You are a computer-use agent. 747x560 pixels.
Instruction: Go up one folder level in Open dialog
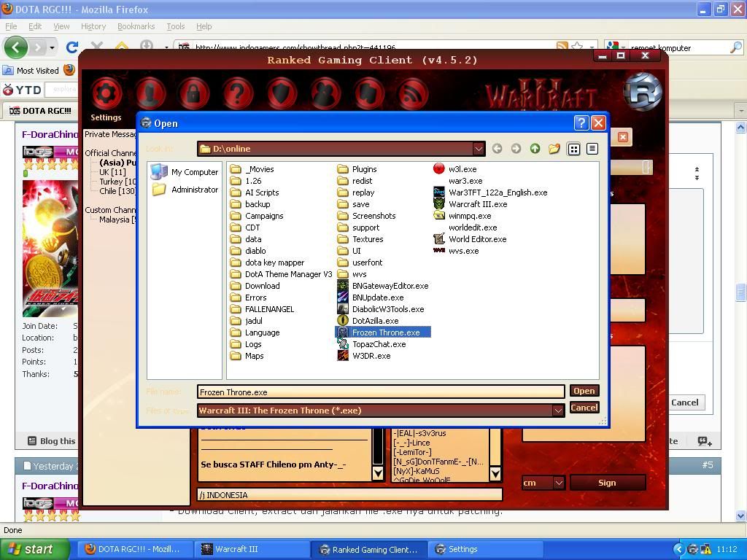(x=535, y=149)
